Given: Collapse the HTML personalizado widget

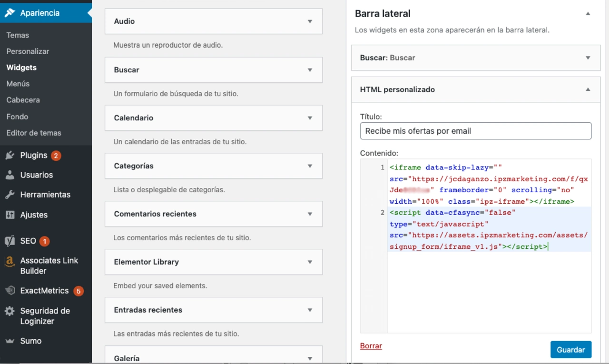Looking at the screenshot, I should coord(588,89).
